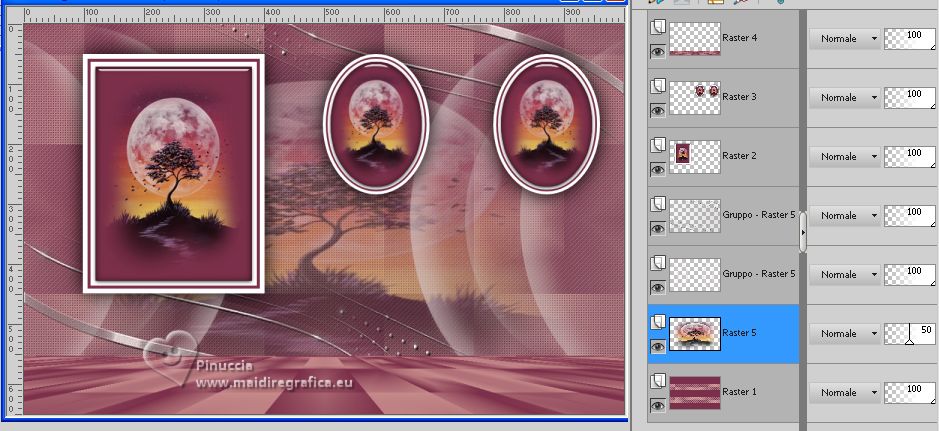The width and height of the screenshot is (939, 431).
Task: Select the layer named Raster 3
Action: [740, 97]
